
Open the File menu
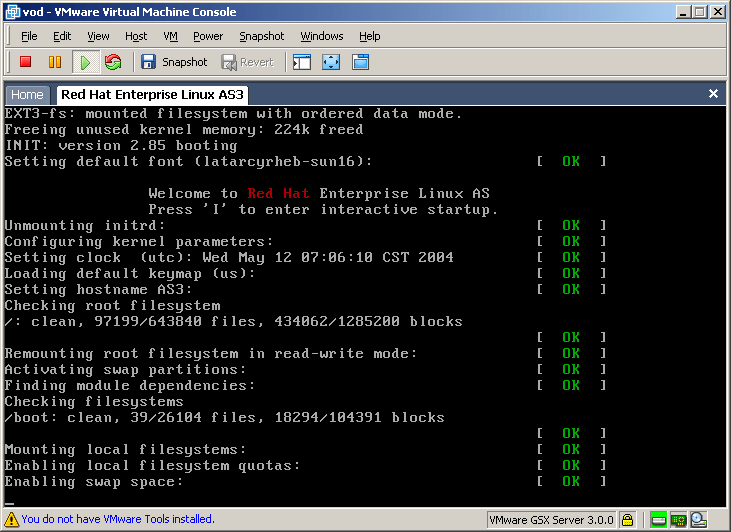pyautogui.click(x=29, y=36)
